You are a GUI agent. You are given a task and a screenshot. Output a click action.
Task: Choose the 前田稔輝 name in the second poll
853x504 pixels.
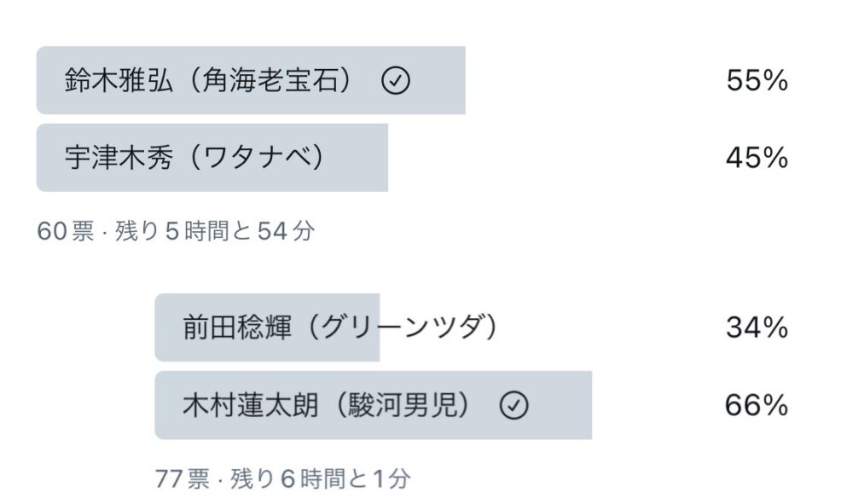238,328
